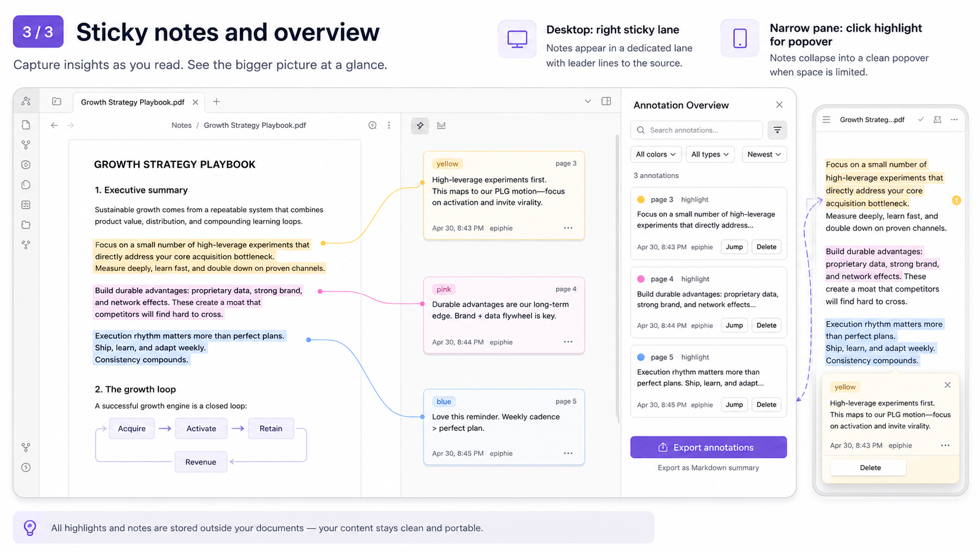Jump to the page 3 highlight

pyautogui.click(x=734, y=247)
